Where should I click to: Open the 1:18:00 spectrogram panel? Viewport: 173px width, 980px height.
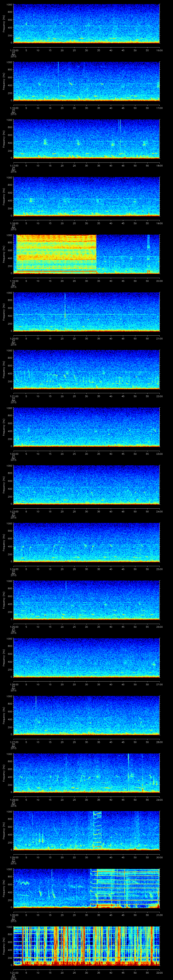pos(86,196)
